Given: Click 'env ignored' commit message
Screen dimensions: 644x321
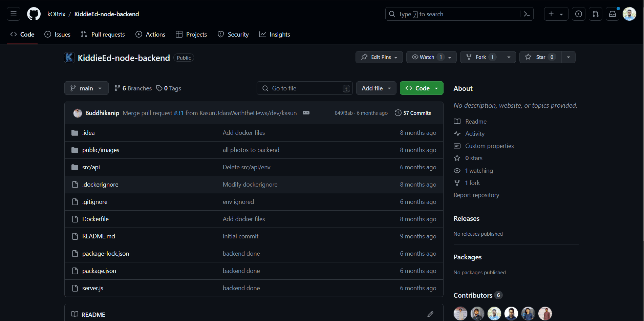Looking at the screenshot, I should point(238,202).
